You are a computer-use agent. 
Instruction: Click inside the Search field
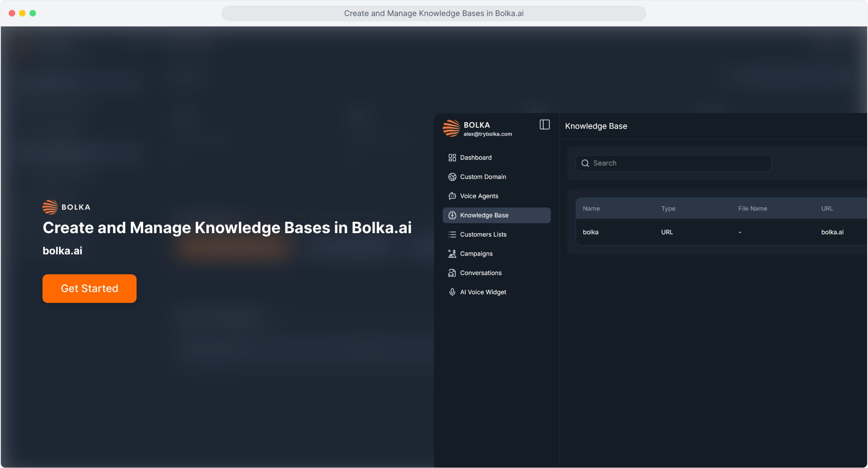click(x=672, y=163)
